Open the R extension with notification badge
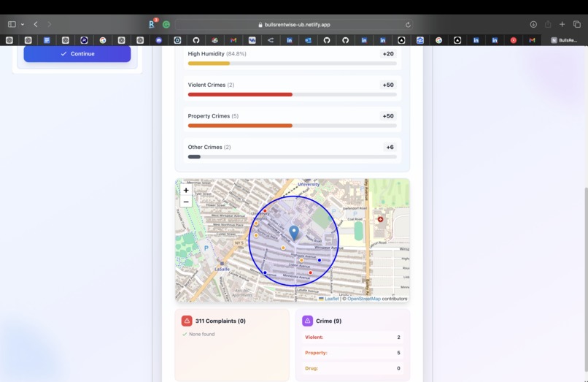 (152, 24)
